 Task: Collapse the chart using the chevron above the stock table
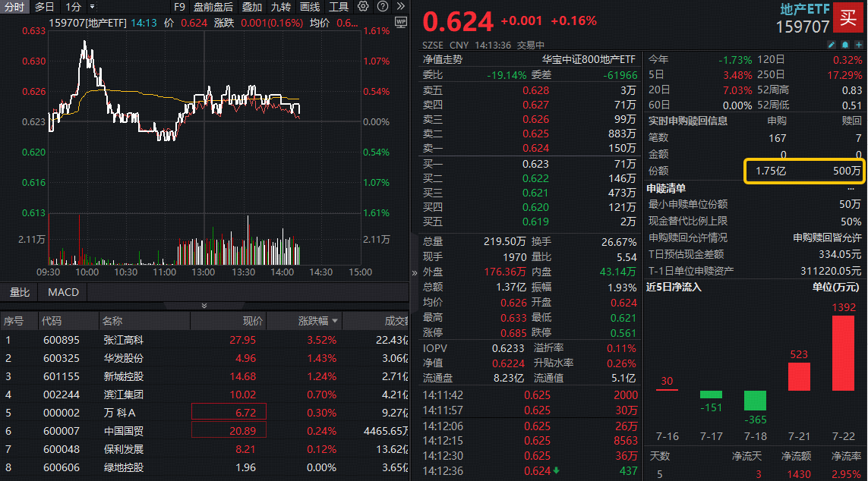(x=204, y=306)
